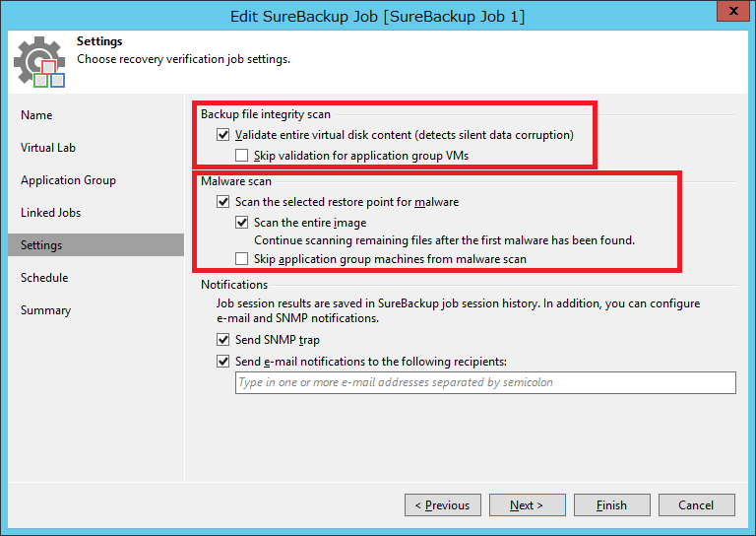Click the e-mail recipients input field
Viewport: 756px width, 536px height.
485,382
